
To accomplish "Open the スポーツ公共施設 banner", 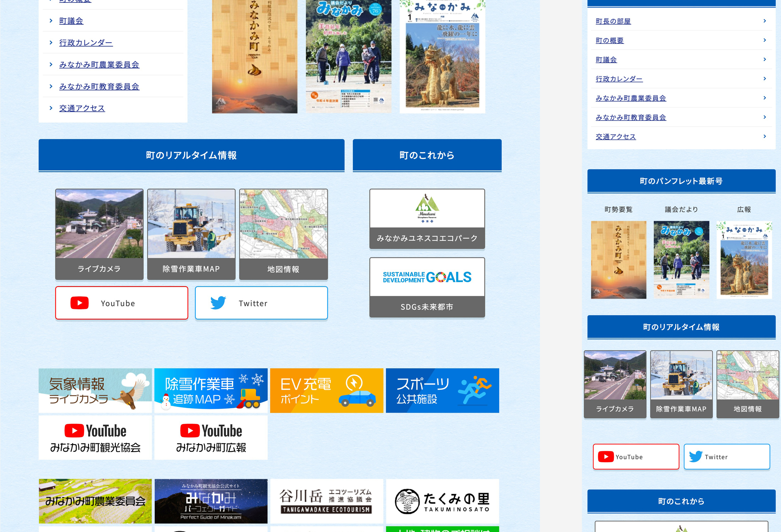I will point(442,390).
